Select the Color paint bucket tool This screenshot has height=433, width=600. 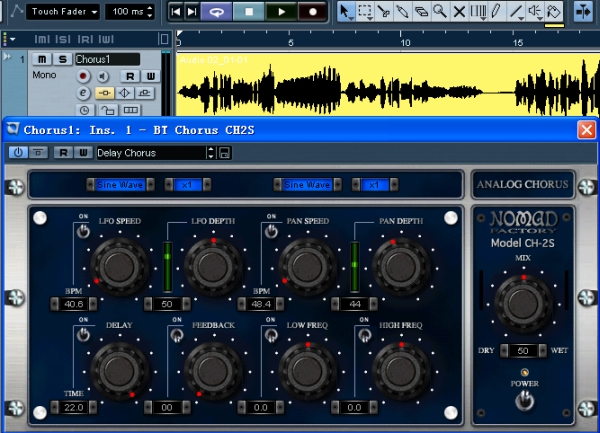pos(553,11)
